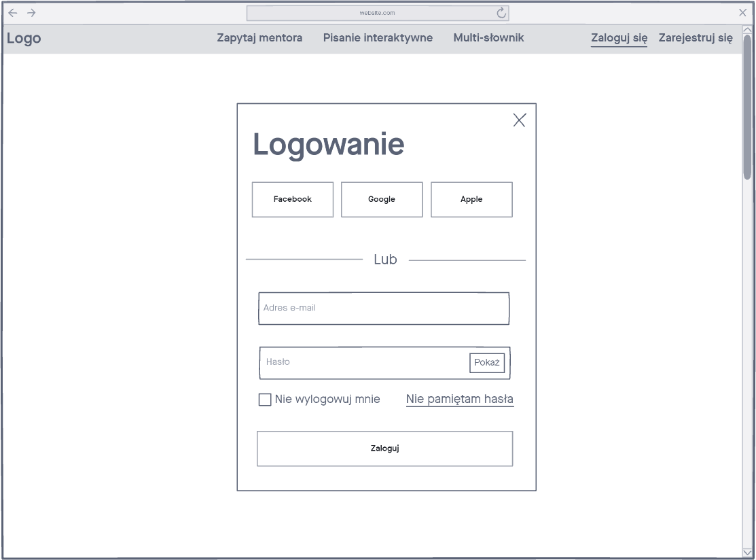The height and width of the screenshot is (560, 756).
Task: Toggle password visibility with Pokaż
Action: [x=486, y=363]
